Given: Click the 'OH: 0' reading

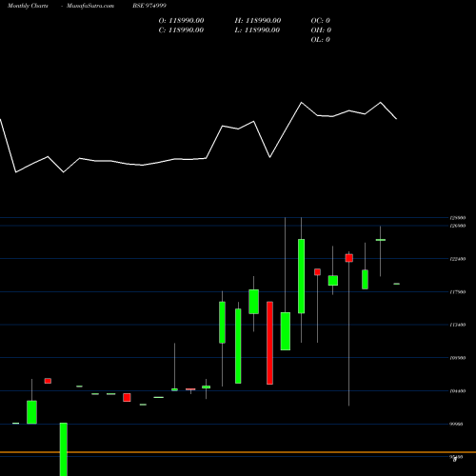Looking at the screenshot, I should (321, 30).
